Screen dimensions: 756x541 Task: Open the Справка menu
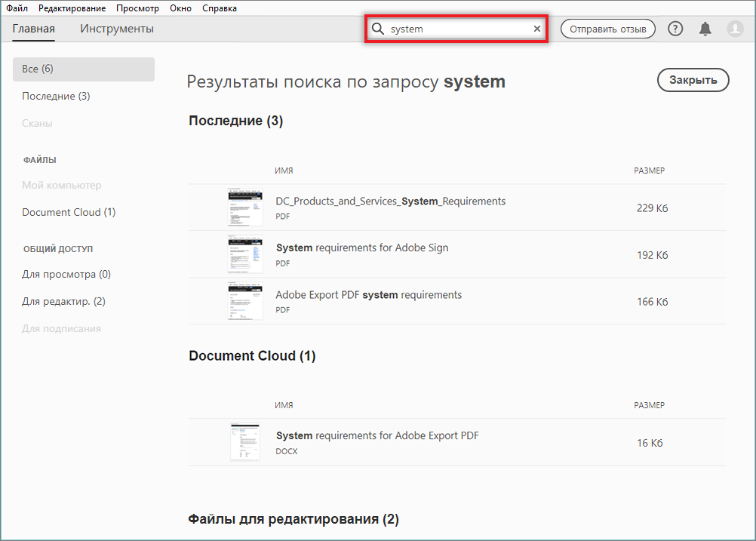(220, 8)
